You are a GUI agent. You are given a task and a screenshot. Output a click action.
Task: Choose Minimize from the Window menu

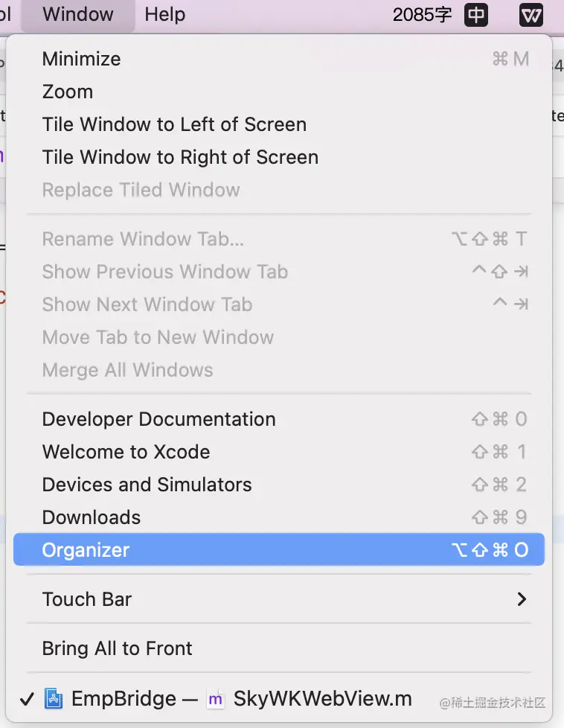[x=81, y=59]
